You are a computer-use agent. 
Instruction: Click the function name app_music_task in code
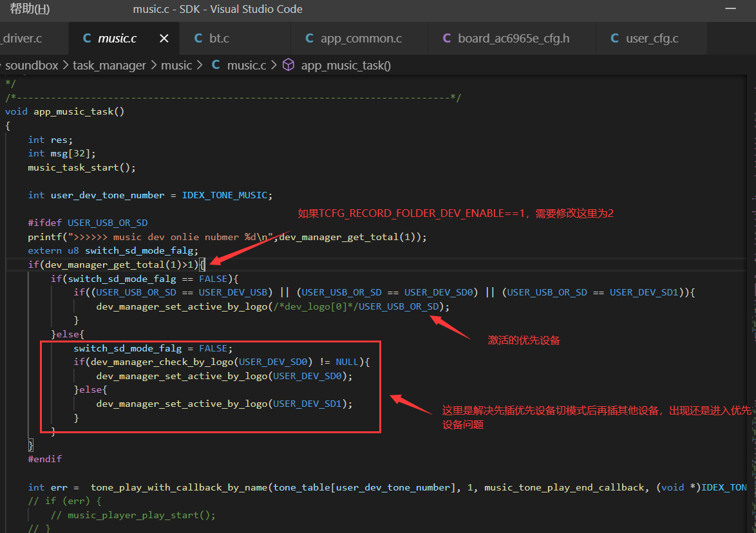73,112
